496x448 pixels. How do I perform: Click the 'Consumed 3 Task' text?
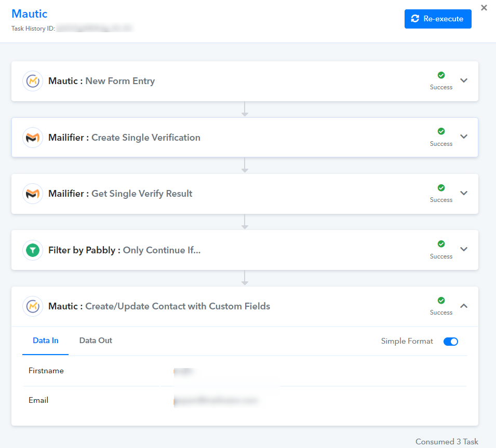pos(447,442)
